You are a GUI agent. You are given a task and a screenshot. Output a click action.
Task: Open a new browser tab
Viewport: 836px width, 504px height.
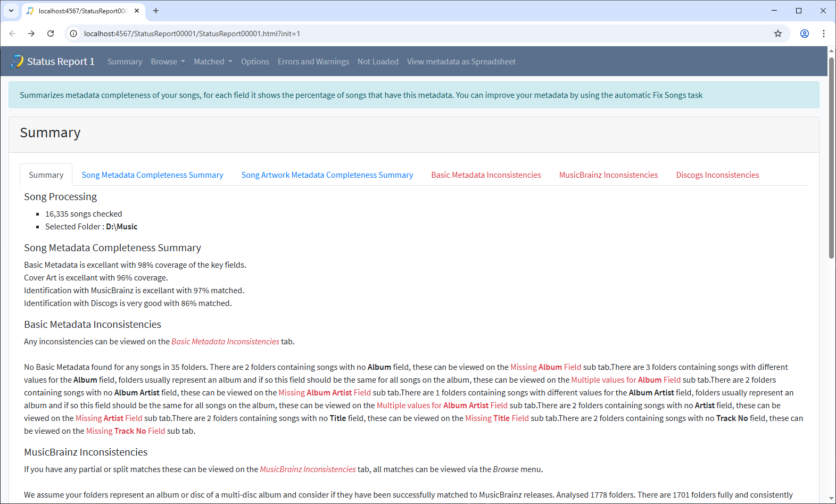(x=156, y=11)
